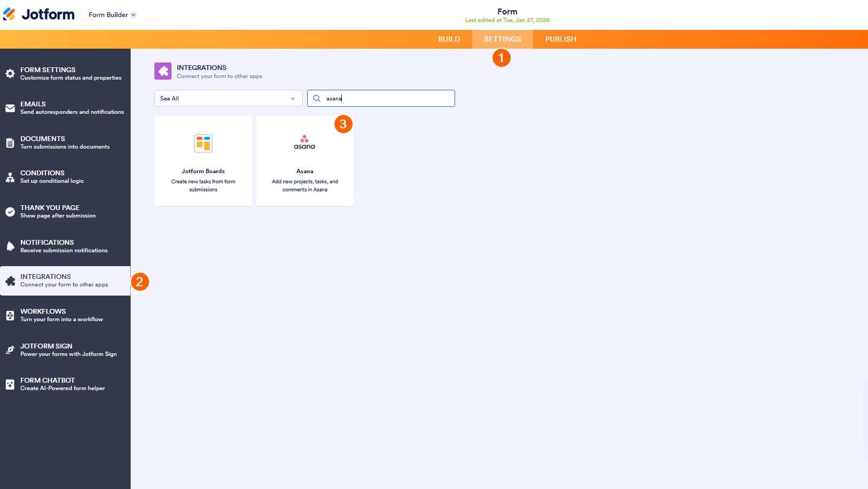Click the search magnifier icon
Viewport: 868px width, 489px height.
click(x=317, y=98)
